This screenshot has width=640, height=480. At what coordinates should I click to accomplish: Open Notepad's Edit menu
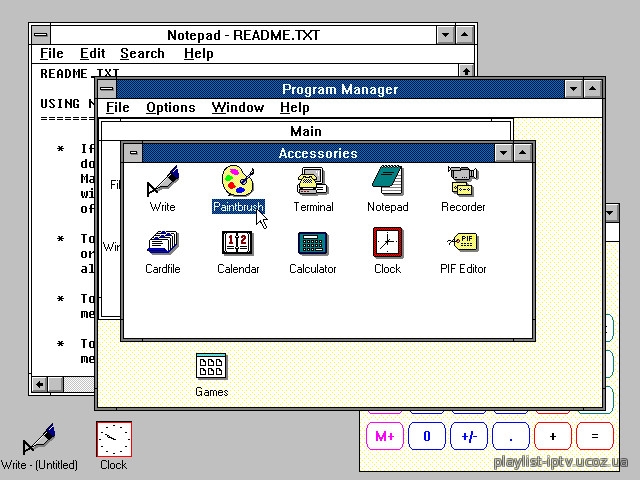[92, 53]
